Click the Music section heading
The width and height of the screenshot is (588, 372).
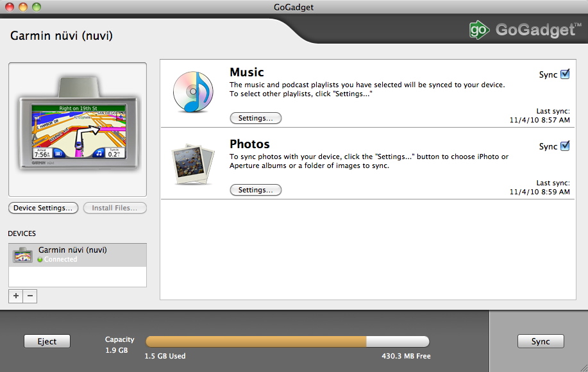click(x=247, y=72)
